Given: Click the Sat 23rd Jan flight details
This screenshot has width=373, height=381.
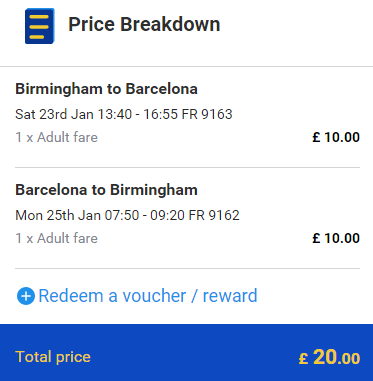Looking at the screenshot, I should tap(124, 114).
